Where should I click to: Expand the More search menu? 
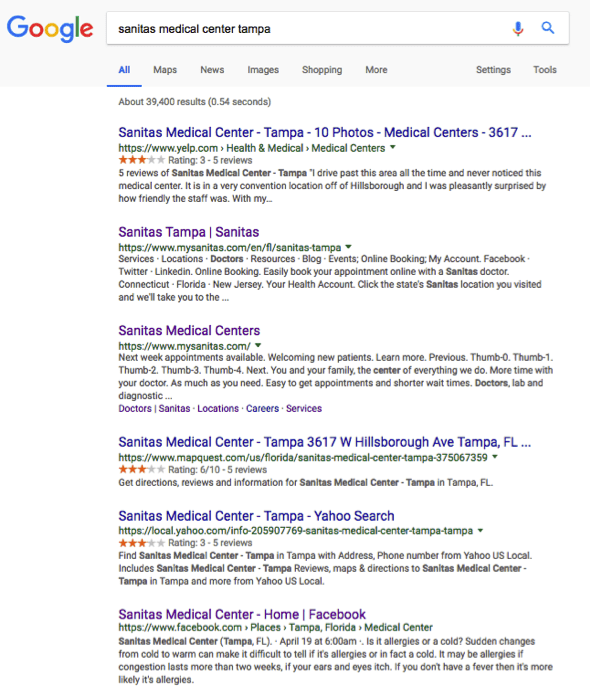pyautogui.click(x=377, y=70)
